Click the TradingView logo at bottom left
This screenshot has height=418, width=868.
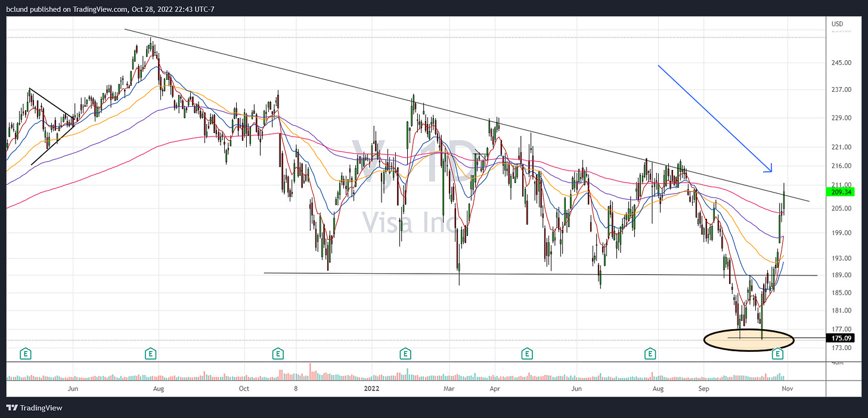34,408
